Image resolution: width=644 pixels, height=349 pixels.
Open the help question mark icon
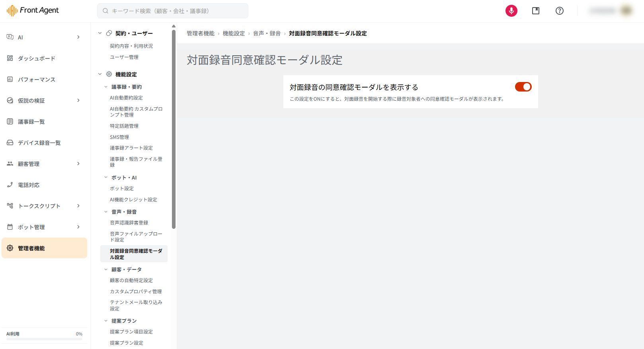[560, 11]
